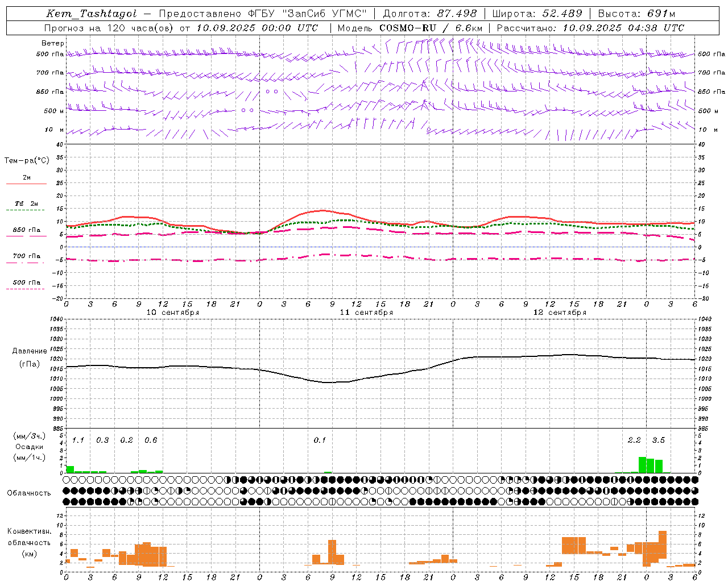The height and width of the screenshot is (582, 728).
Task: Click the Осадки panel label
Action: tap(29, 447)
